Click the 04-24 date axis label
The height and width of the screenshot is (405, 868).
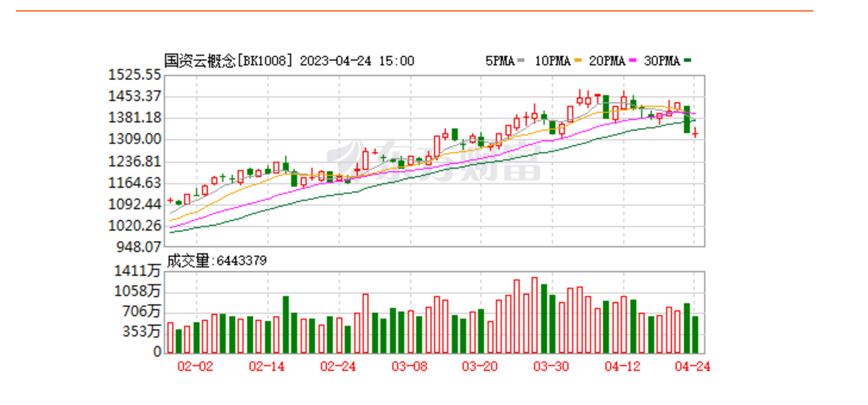[692, 366]
